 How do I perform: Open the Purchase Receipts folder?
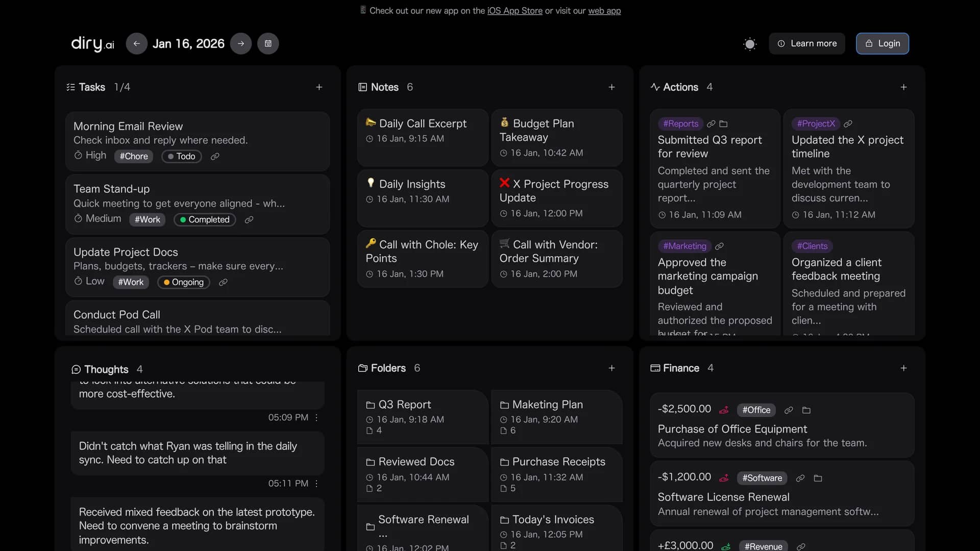(x=557, y=474)
